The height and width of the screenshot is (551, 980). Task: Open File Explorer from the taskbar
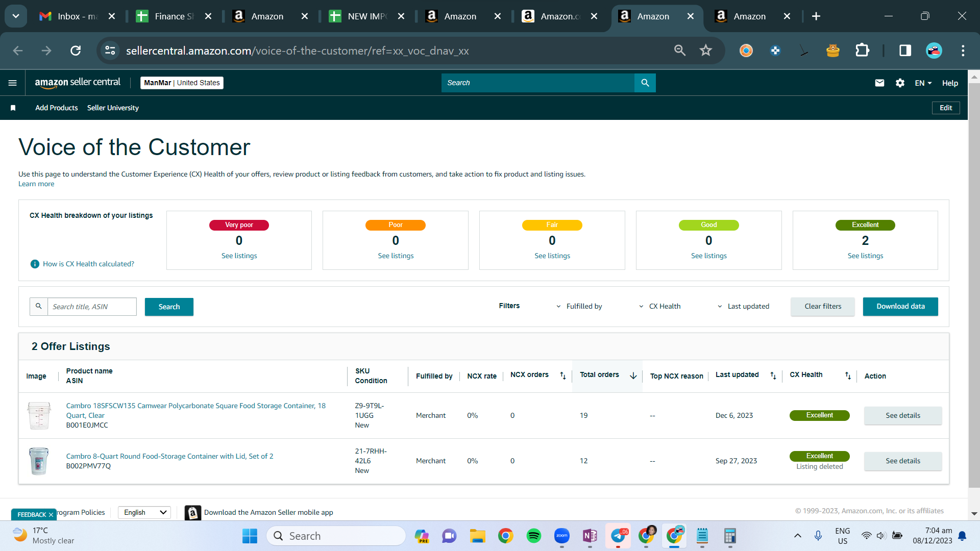[478, 536]
